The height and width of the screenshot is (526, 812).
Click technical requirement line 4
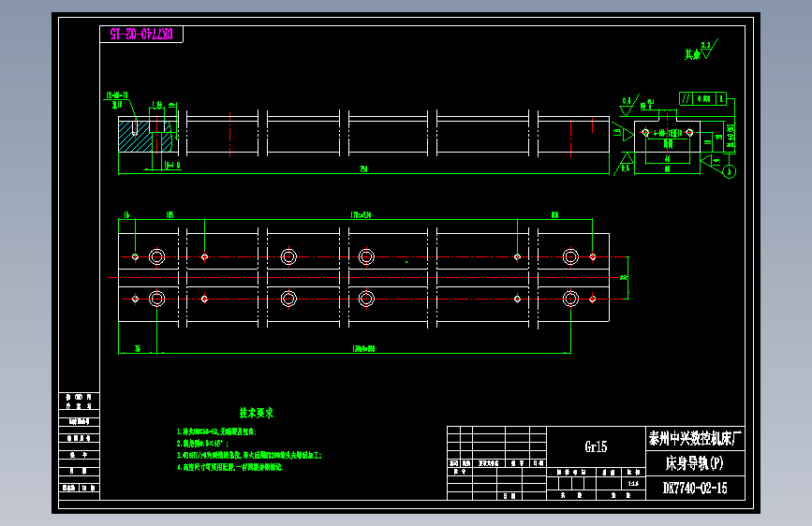[x=229, y=467]
